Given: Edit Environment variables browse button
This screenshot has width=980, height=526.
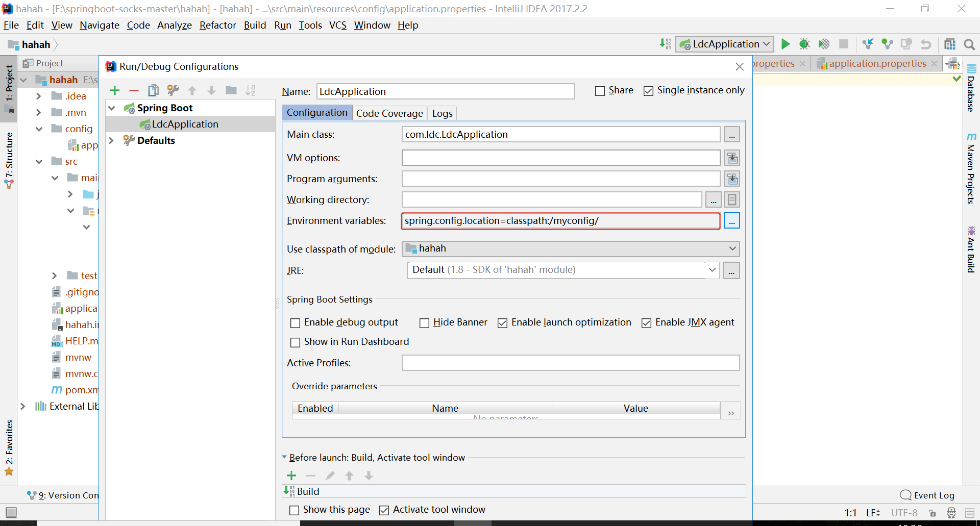Looking at the screenshot, I should click(732, 221).
